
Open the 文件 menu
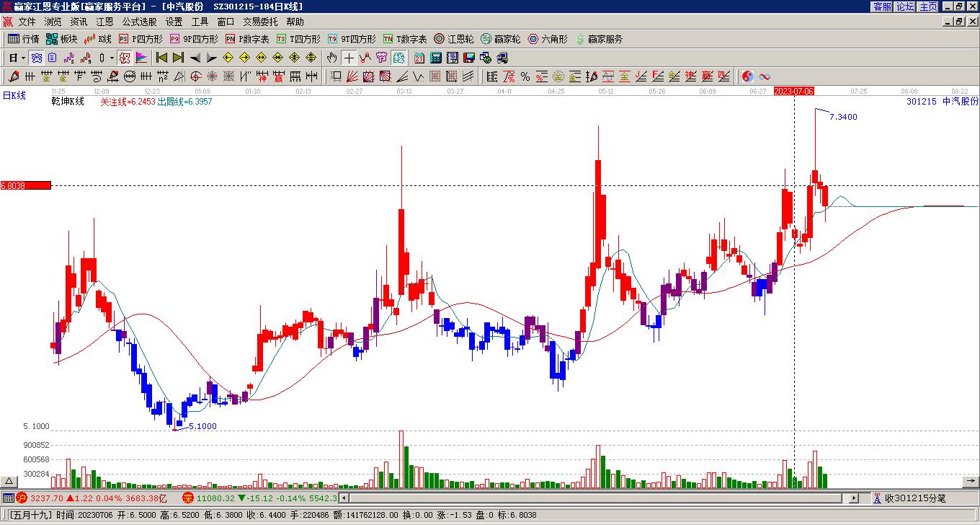coord(27,22)
